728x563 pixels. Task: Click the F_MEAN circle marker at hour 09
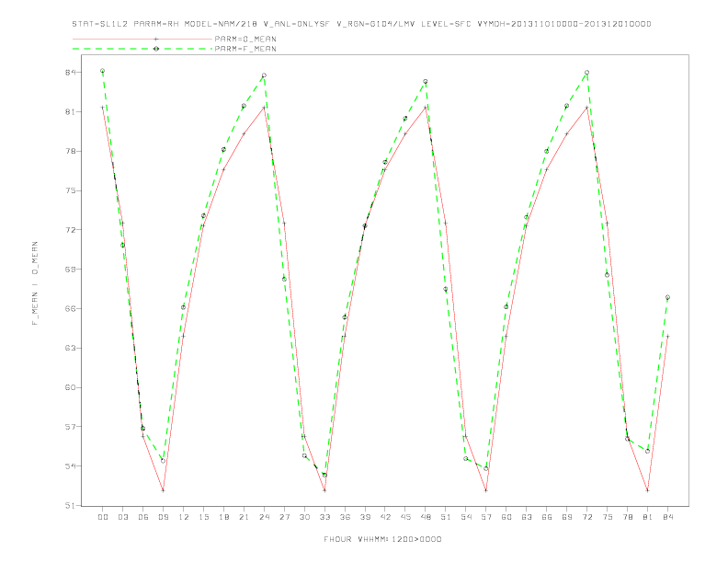163,461
